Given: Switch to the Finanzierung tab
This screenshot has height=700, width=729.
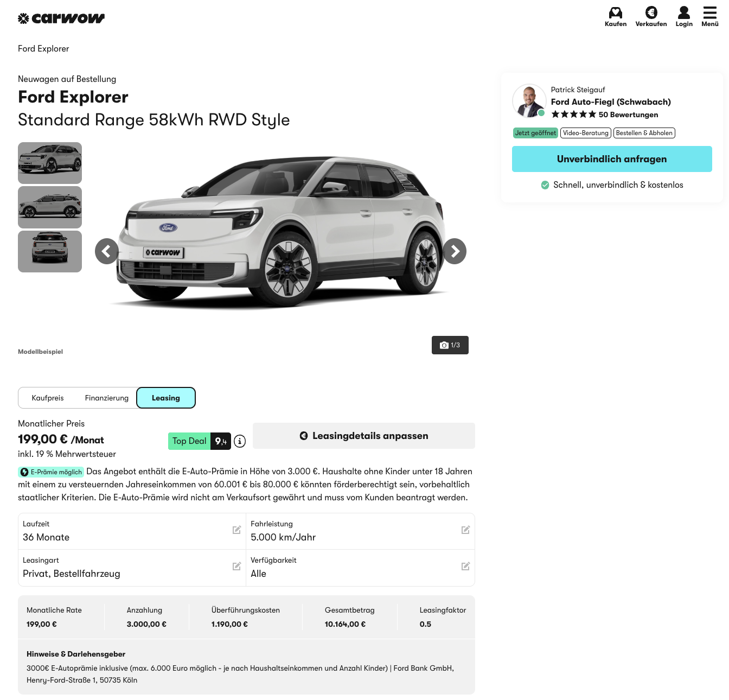Looking at the screenshot, I should pos(107,398).
